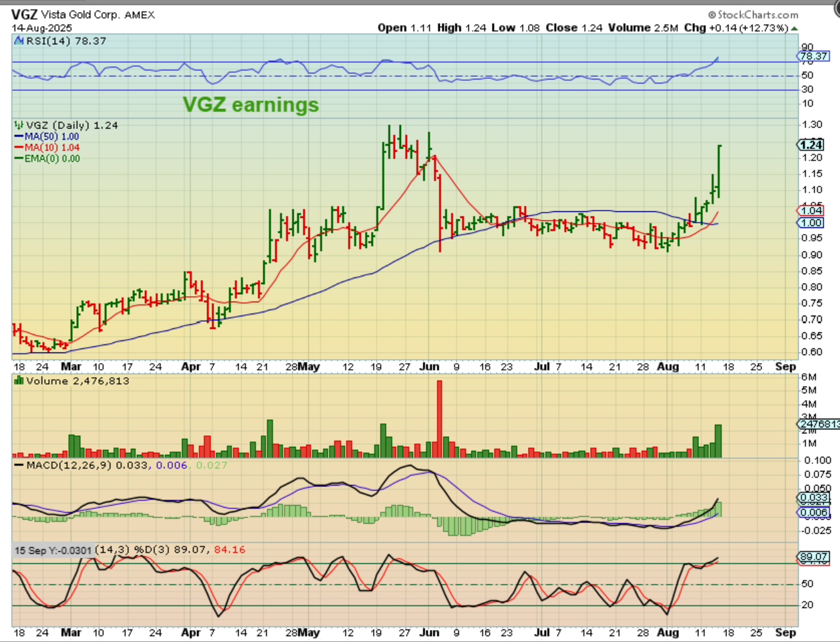Click the bar icon before VGZ (Daily)
The image size is (840, 642).
tap(19, 125)
